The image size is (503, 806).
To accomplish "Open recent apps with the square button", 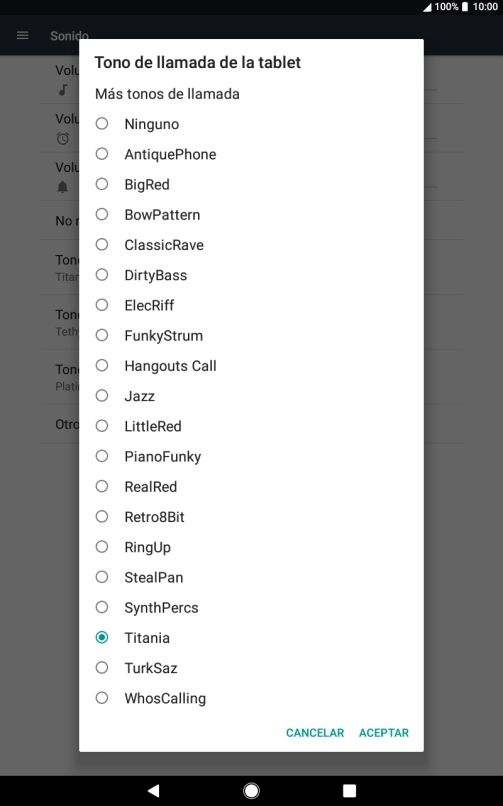I will [x=349, y=790].
